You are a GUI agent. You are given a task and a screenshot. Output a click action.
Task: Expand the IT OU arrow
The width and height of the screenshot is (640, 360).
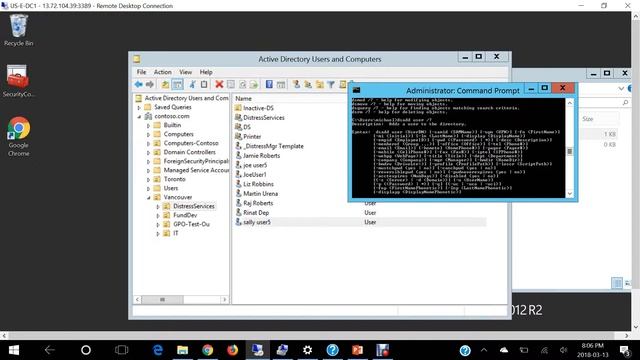pos(158,233)
